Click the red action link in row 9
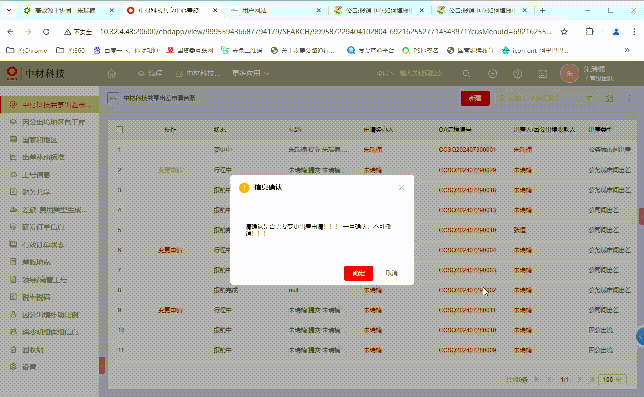 pyautogui.click(x=170, y=310)
